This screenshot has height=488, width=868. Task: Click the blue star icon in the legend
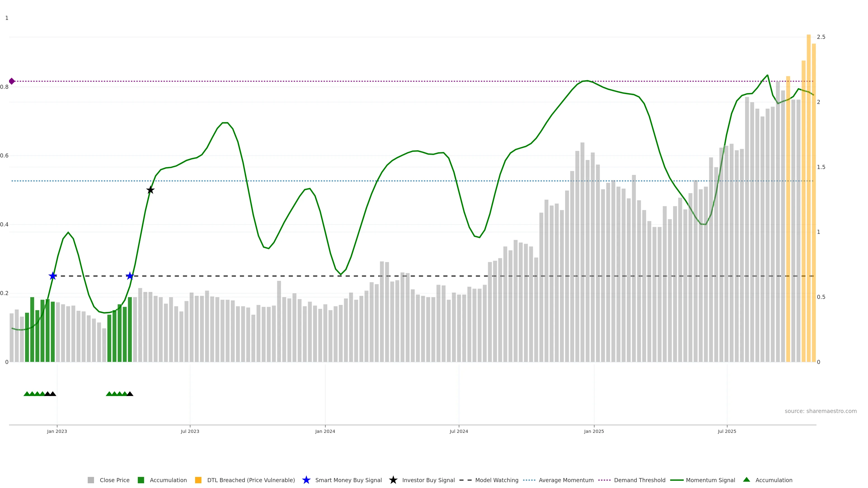click(x=306, y=480)
